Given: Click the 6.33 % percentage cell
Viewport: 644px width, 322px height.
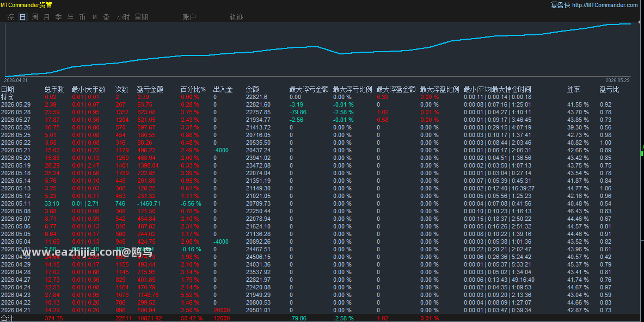Looking at the screenshot, I should pyautogui.click(x=190, y=165).
